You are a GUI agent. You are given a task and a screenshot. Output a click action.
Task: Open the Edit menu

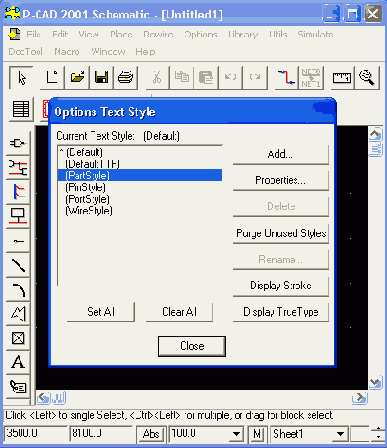tap(60, 34)
